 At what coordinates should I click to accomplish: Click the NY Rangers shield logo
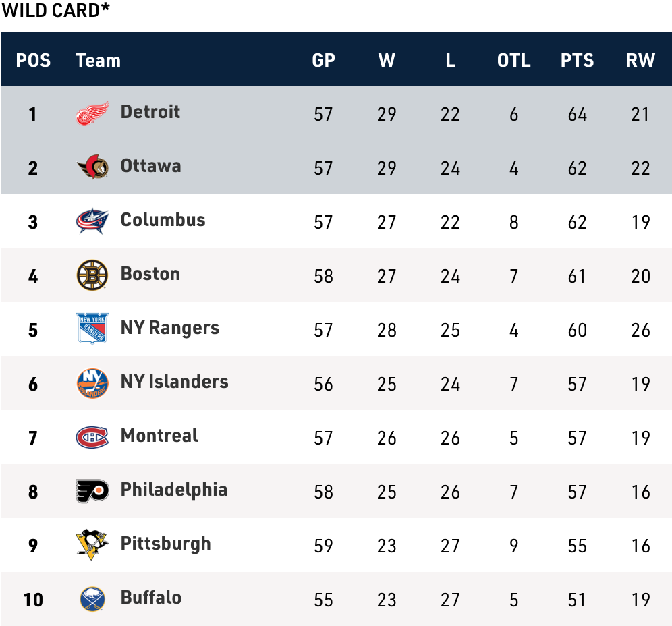[92, 329]
